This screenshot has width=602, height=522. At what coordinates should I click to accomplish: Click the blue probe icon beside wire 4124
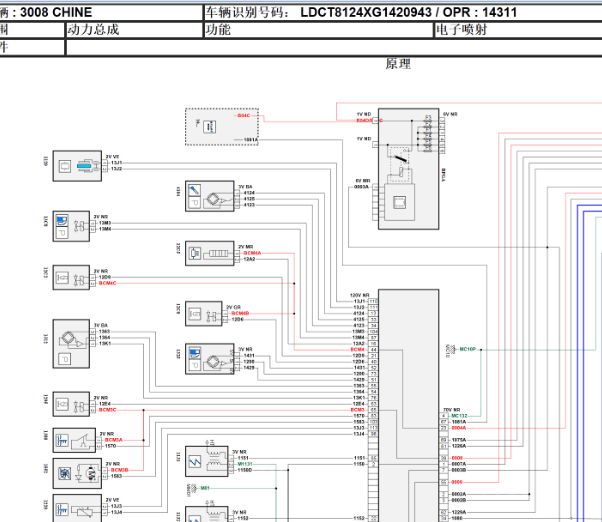click(x=194, y=190)
